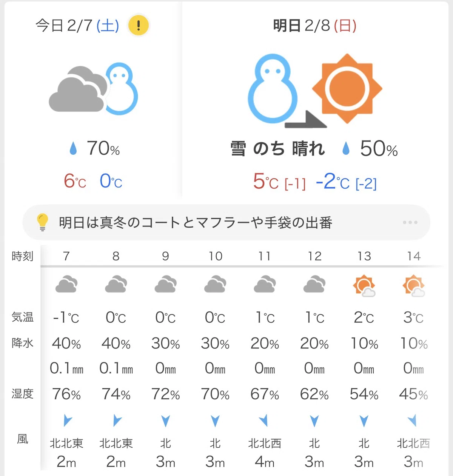Screen dimensions: 453x476
Task: Tap the 雪 のち 晴れ forecast text
Action: click(x=277, y=148)
